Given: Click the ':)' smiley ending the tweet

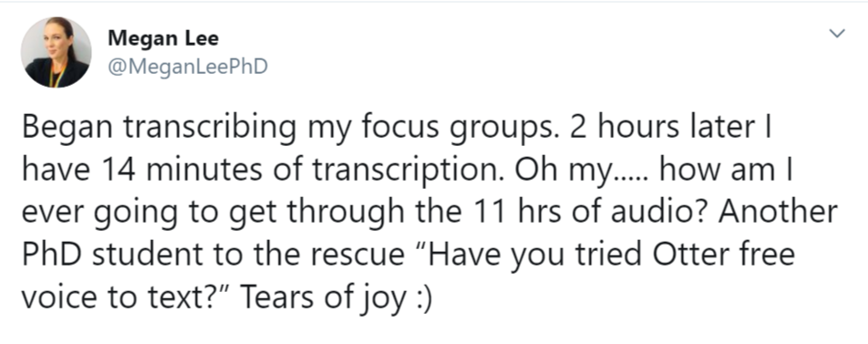Looking at the screenshot, I should tap(423, 299).
